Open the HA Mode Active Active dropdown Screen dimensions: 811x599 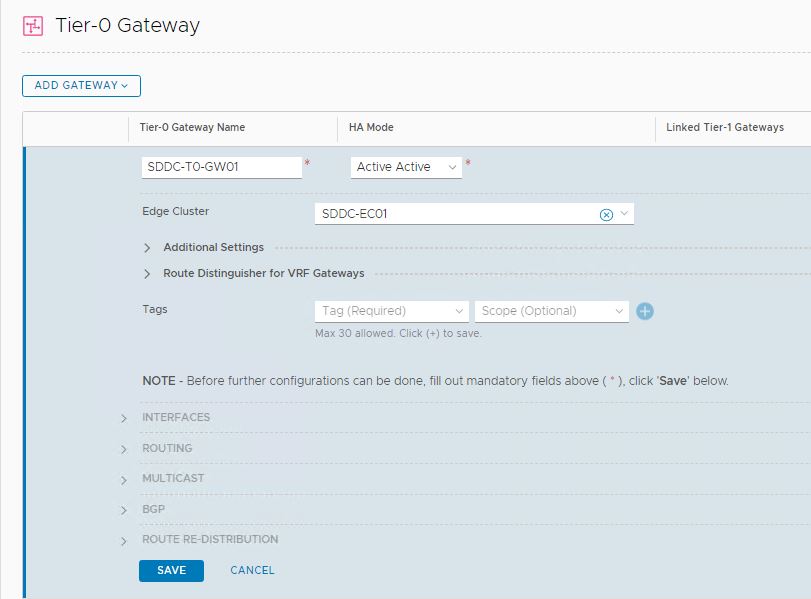(x=406, y=167)
